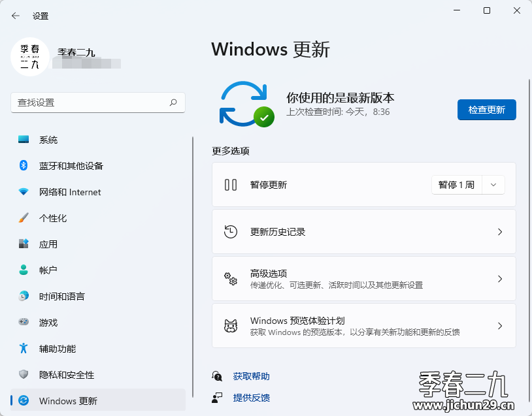
Task: Click the 更新历史记录 clock icon
Action: [x=230, y=232]
